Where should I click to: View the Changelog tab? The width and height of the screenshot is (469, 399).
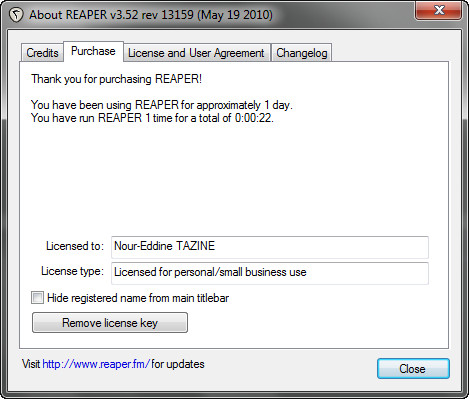click(302, 53)
